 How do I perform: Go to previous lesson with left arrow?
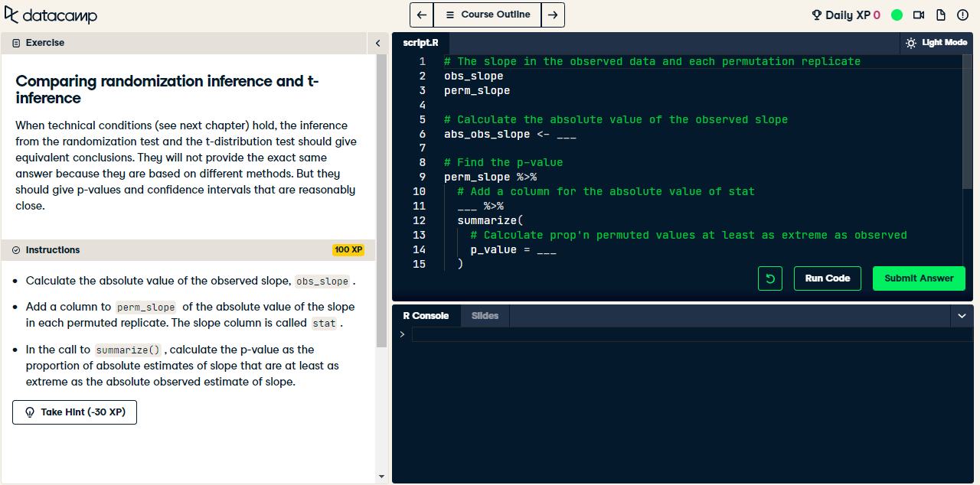422,15
